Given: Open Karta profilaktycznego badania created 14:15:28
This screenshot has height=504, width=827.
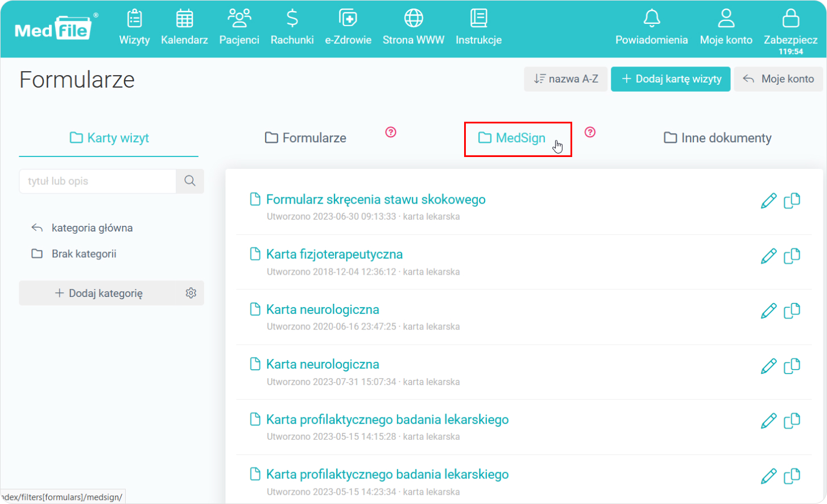Looking at the screenshot, I should pyautogui.click(x=387, y=419).
